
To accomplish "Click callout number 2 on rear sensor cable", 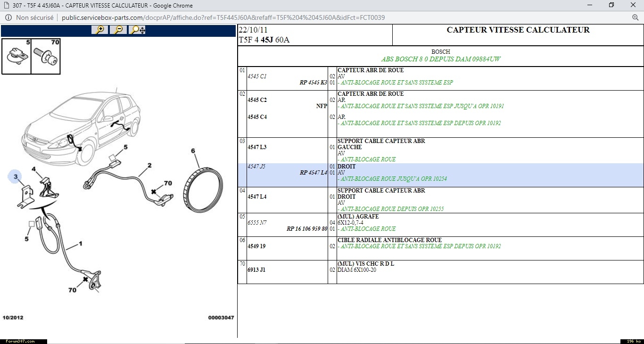I will 149,166.
